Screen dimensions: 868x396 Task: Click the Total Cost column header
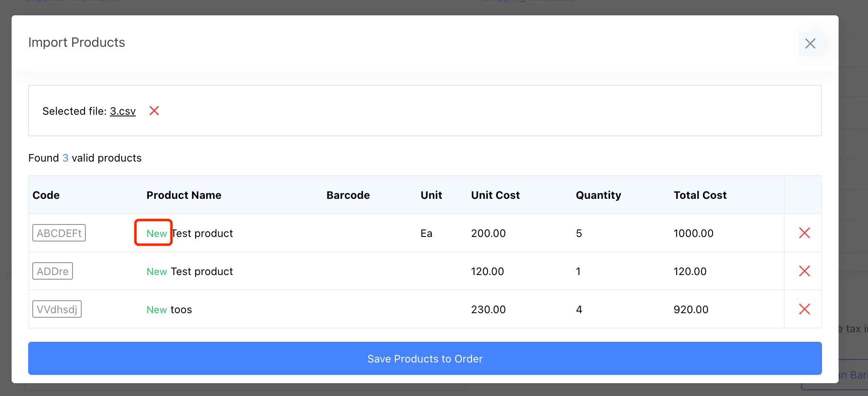700,195
